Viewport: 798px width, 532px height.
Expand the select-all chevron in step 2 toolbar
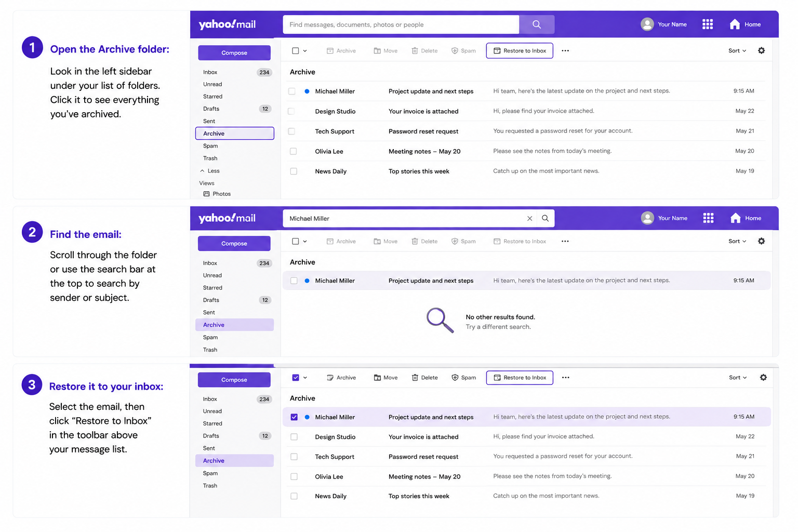(305, 241)
